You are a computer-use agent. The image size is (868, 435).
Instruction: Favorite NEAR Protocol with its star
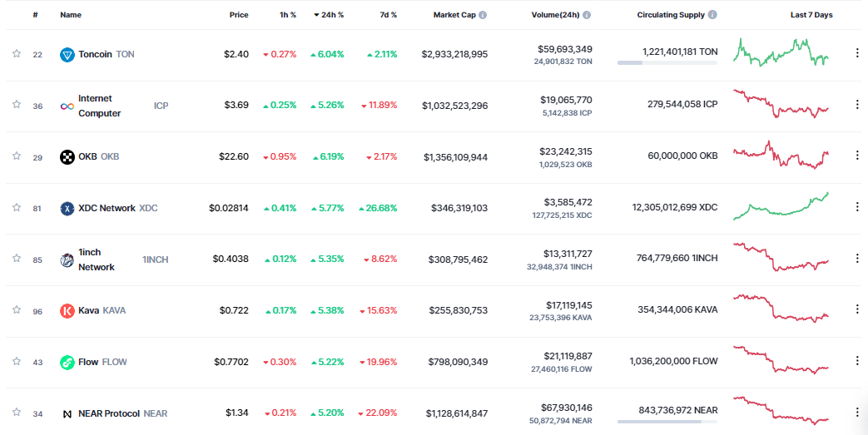tap(17, 413)
